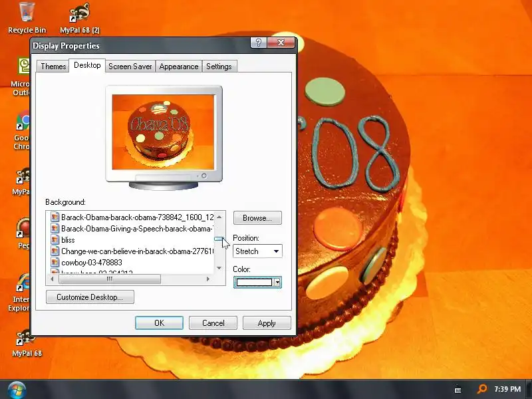Click the white Color swatch
532x399 pixels.
tap(254, 282)
